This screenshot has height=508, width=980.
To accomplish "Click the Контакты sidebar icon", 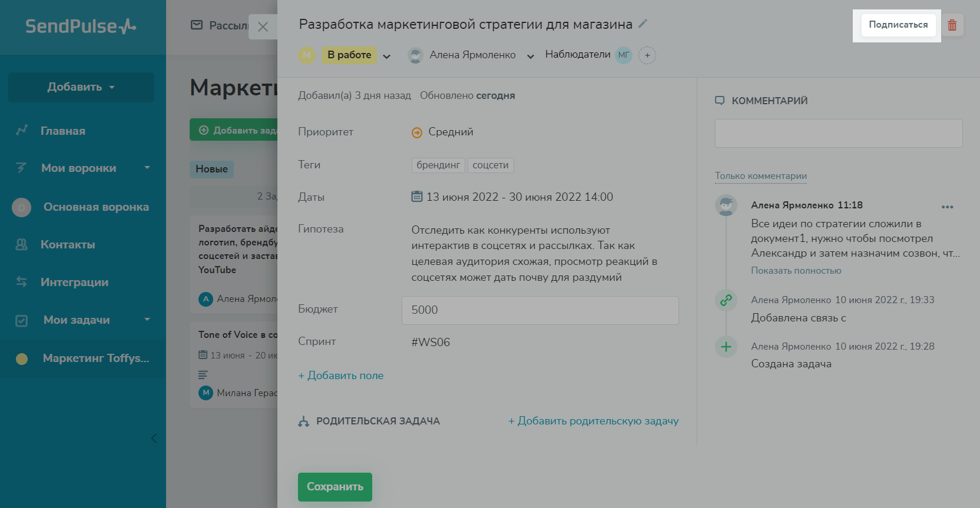I will click(22, 244).
